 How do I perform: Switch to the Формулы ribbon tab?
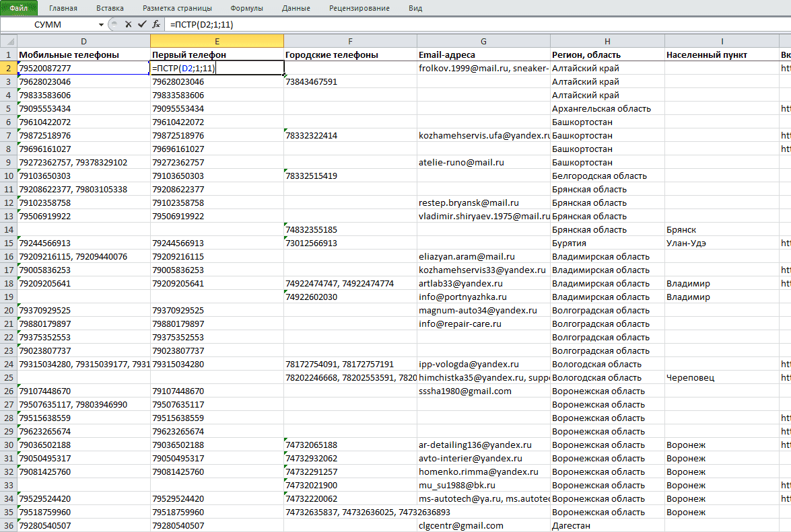click(x=246, y=8)
